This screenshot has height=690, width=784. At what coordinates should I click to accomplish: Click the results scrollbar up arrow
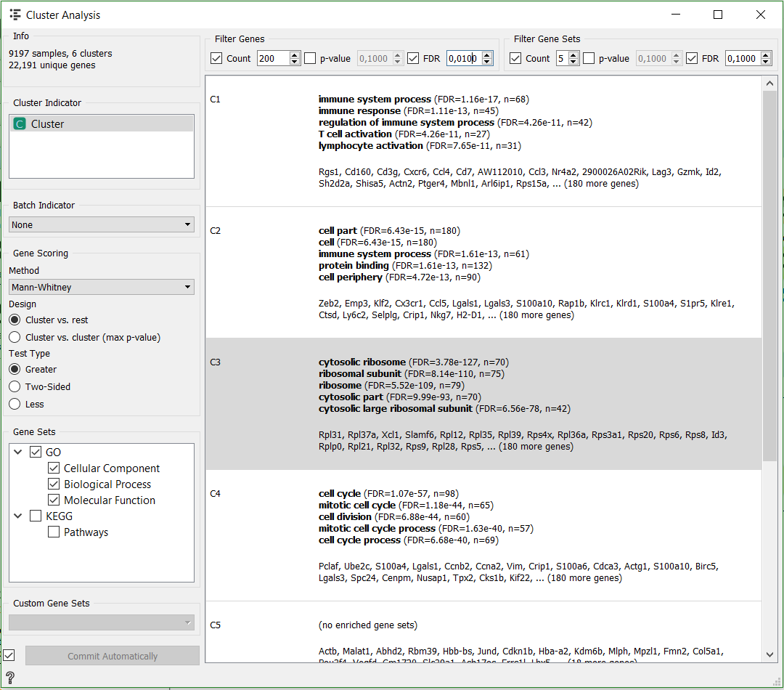769,84
